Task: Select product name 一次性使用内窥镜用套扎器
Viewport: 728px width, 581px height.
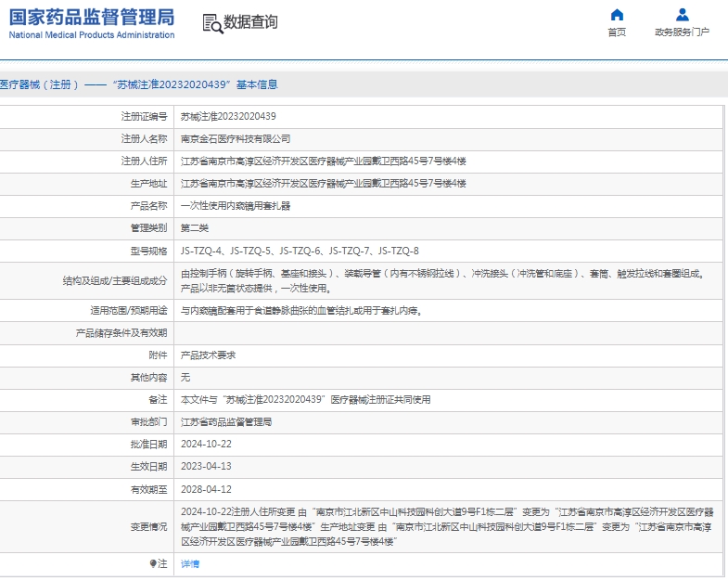Action: point(236,206)
